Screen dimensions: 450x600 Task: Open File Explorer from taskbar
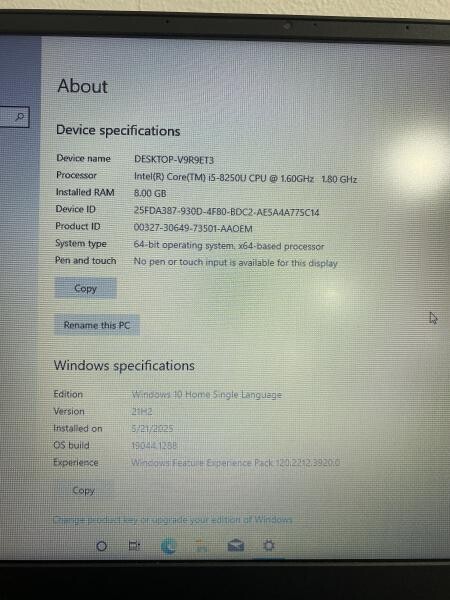tap(201, 546)
